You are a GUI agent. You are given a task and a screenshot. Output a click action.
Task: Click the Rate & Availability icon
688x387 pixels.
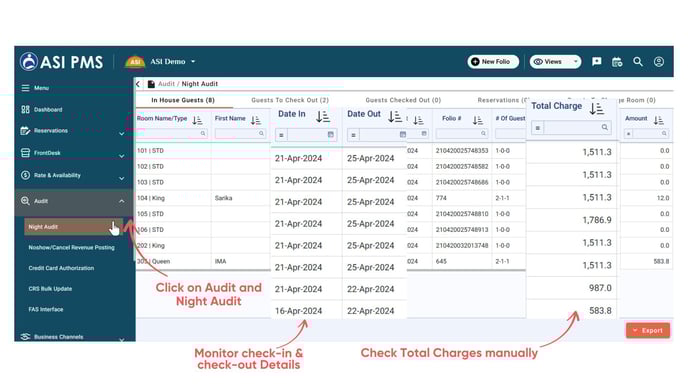pos(25,175)
